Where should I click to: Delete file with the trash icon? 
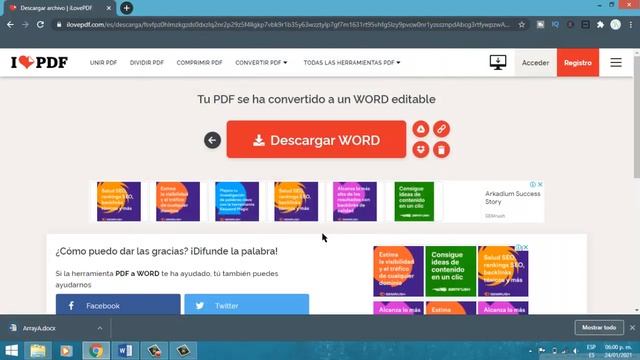[441, 150]
